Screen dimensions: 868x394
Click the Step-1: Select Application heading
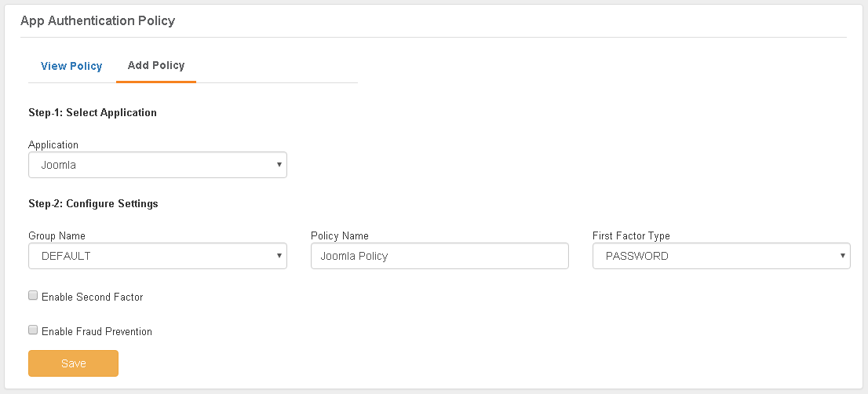tap(93, 113)
